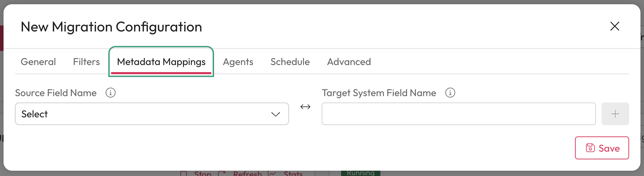644x176 pixels.
Task: Click the Stop icon behind the dialog
Action: [184, 174]
